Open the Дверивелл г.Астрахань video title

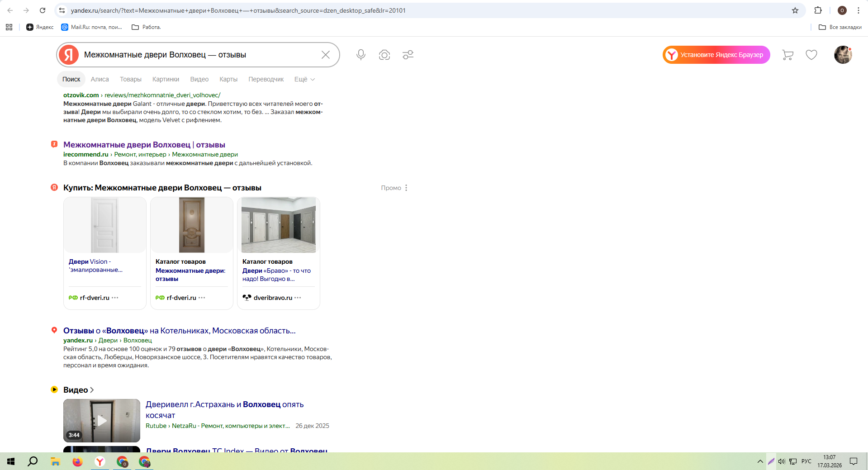coord(224,410)
